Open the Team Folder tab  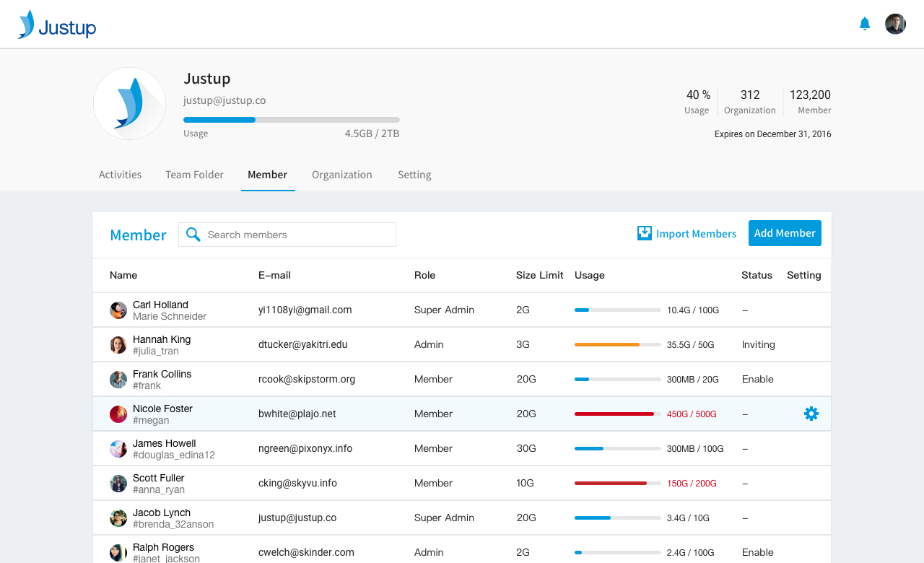point(194,175)
